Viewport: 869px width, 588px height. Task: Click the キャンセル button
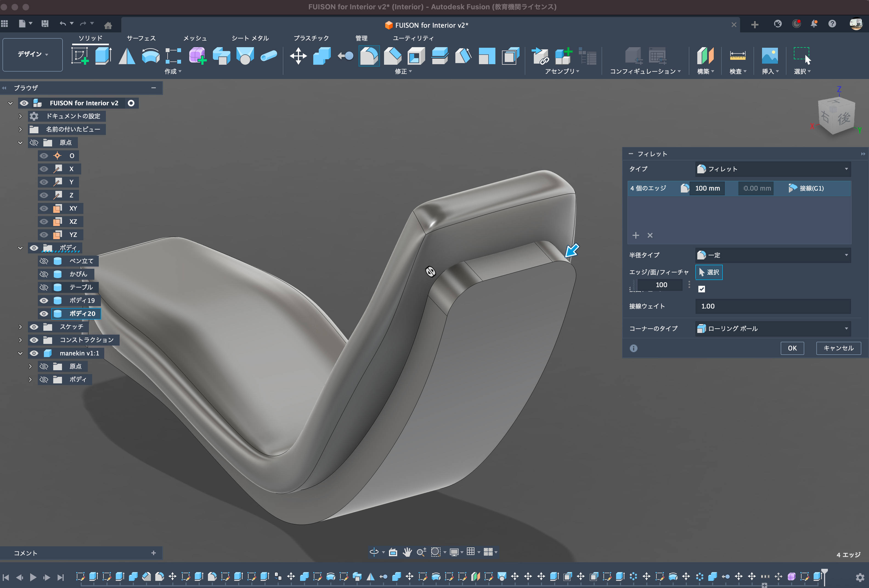pyautogui.click(x=838, y=348)
